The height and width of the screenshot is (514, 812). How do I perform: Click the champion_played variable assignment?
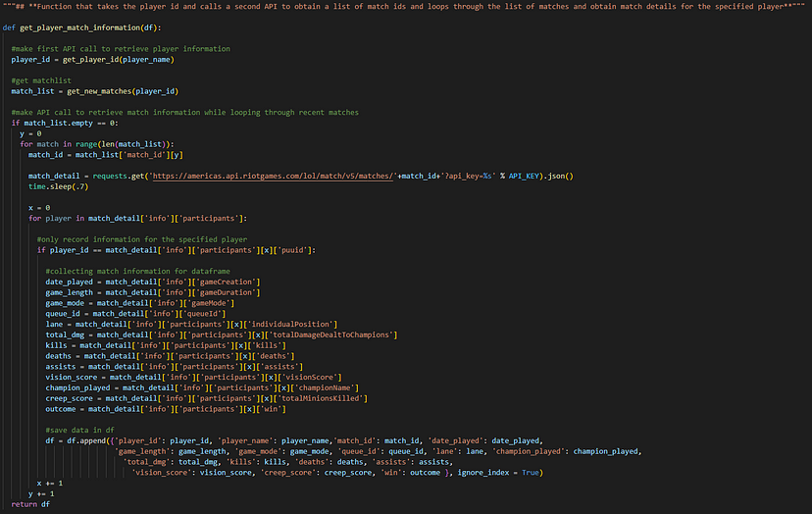202,387
